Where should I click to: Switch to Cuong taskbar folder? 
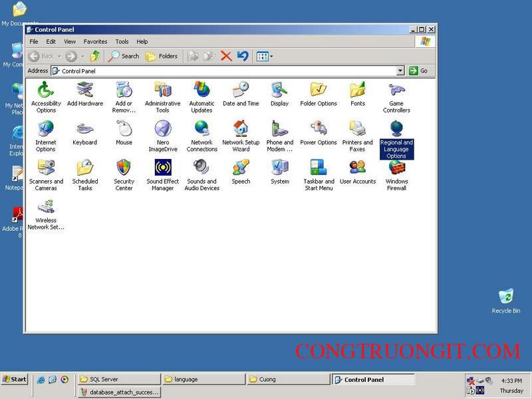pyautogui.click(x=288, y=379)
